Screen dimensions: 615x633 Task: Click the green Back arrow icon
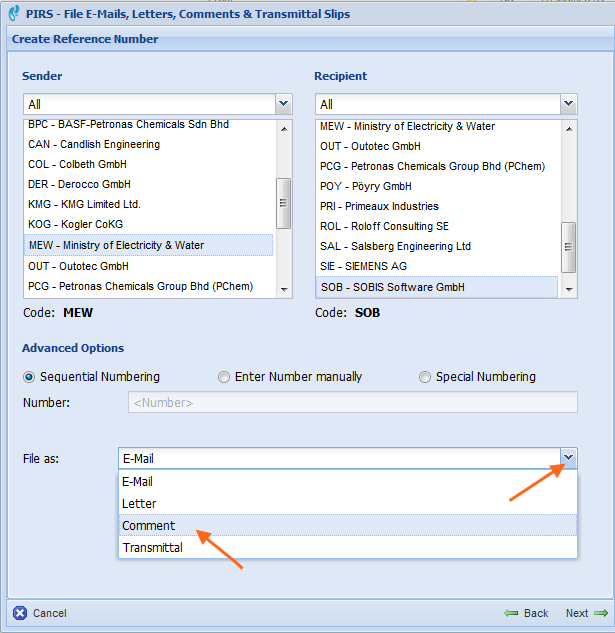pos(511,613)
